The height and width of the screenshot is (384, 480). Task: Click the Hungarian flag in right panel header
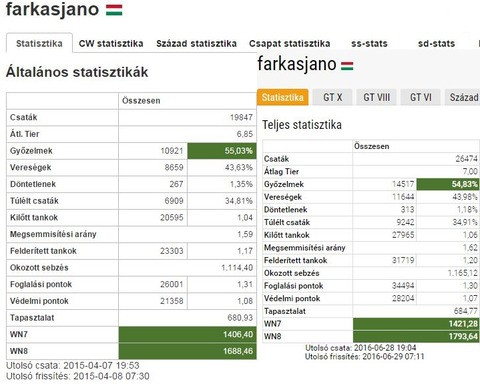pyautogui.click(x=347, y=66)
